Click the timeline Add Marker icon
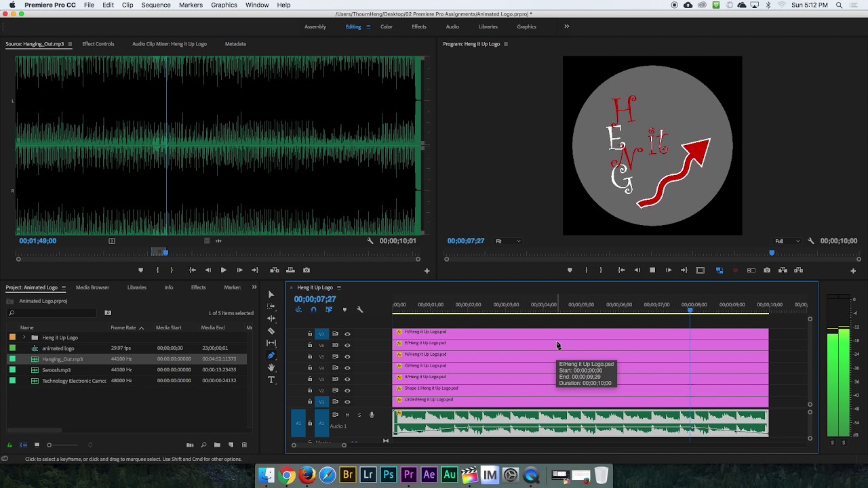This screenshot has width=868, height=488. pyautogui.click(x=344, y=310)
